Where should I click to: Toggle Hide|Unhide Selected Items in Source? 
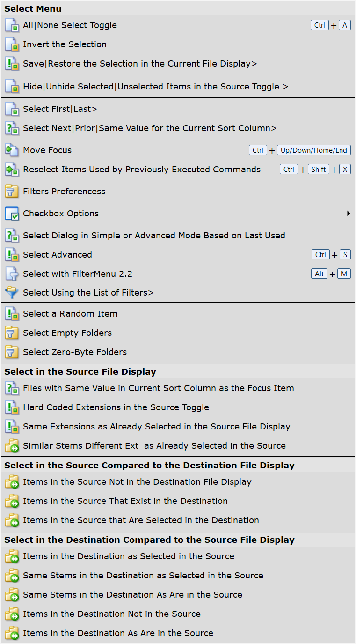(x=155, y=87)
